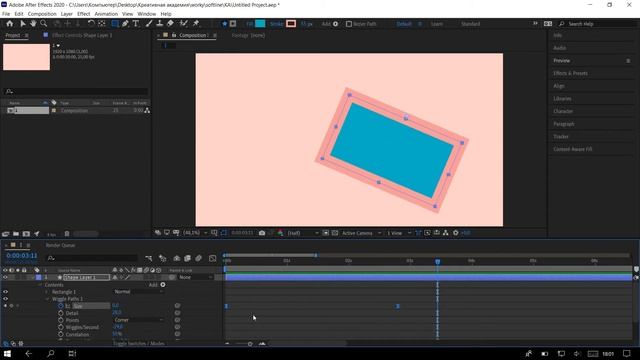This screenshot has height=360, width=640.
Task: Collapse the Wiggle Paths 1 group
Action: point(47,299)
